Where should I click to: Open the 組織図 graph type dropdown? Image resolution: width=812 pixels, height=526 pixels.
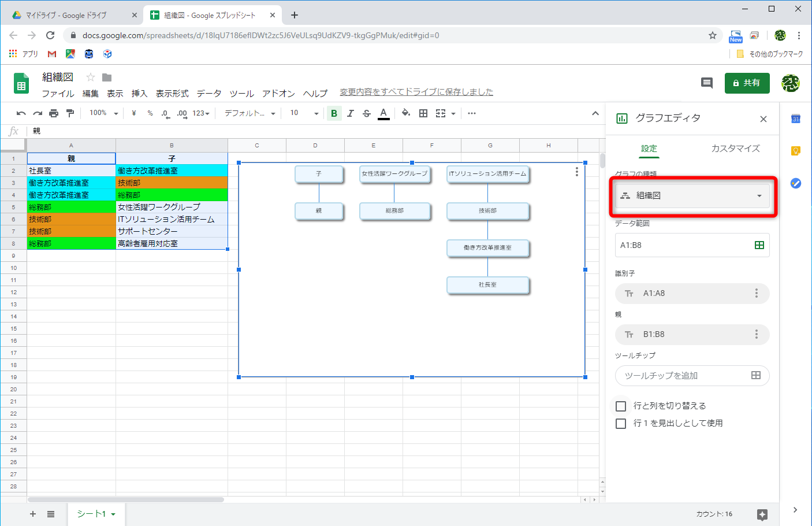point(692,195)
